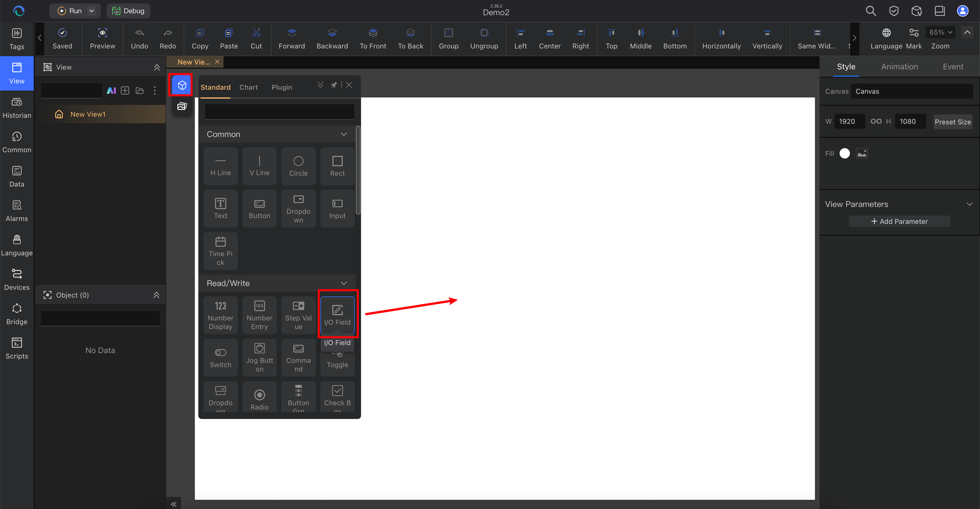Click the component library search field
Screen dimensions: 980x509
point(279,112)
